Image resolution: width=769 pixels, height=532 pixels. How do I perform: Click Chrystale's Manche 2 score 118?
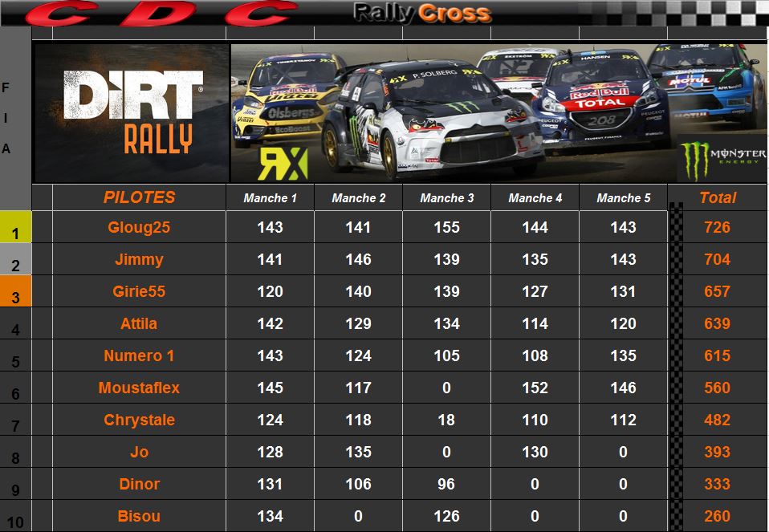point(359,420)
